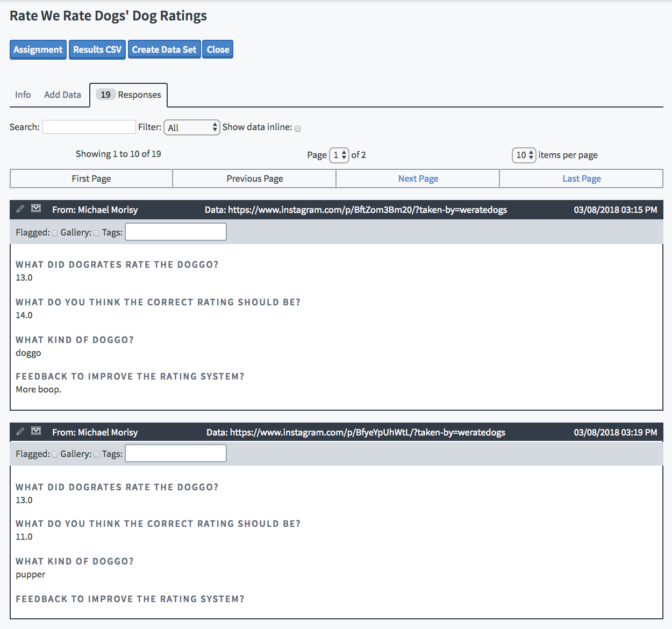This screenshot has height=629, width=672.
Task: Click the envelope icon for the 03:19 PM response
Action: tap(36, 431)
